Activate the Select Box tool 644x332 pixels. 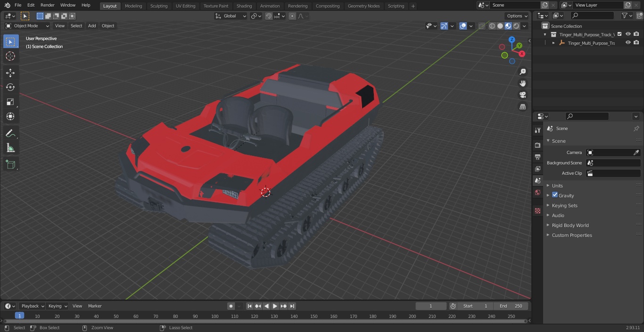pos(10,41)
